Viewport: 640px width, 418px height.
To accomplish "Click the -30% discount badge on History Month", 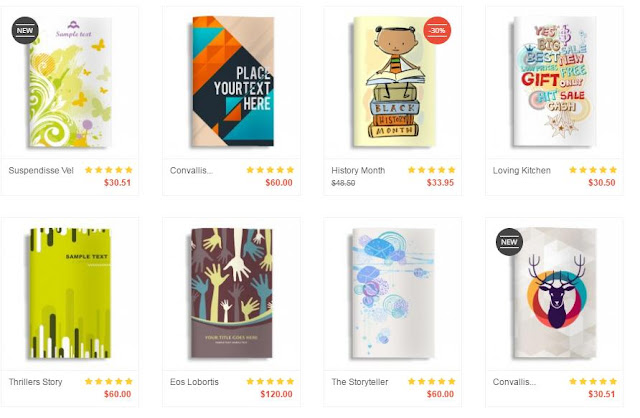I will (x=437, y=30).
